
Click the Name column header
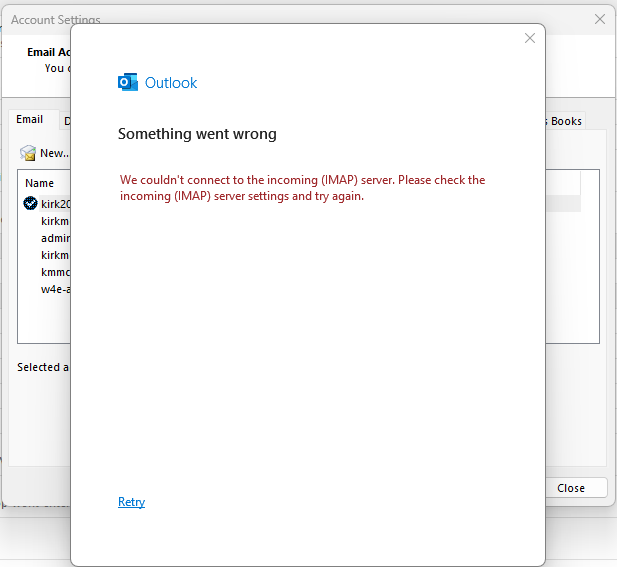tap(39, 183)
